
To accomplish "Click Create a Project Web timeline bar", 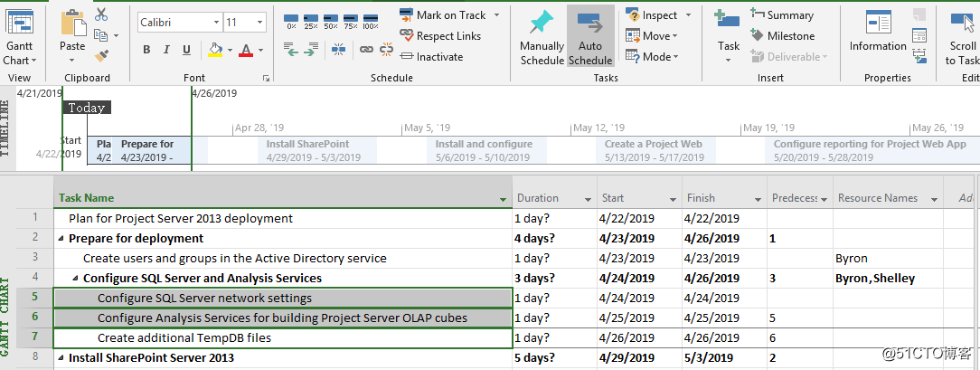I will click(656, 151).
